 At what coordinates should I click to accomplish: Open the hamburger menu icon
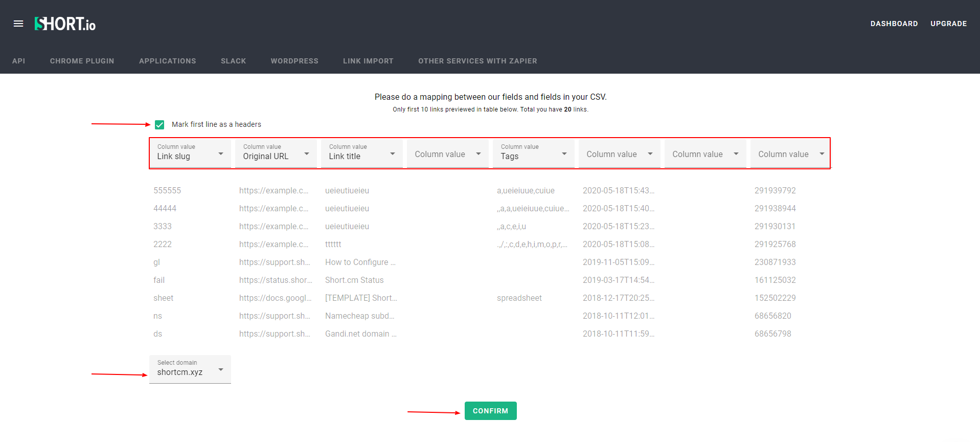pos(18,24)
